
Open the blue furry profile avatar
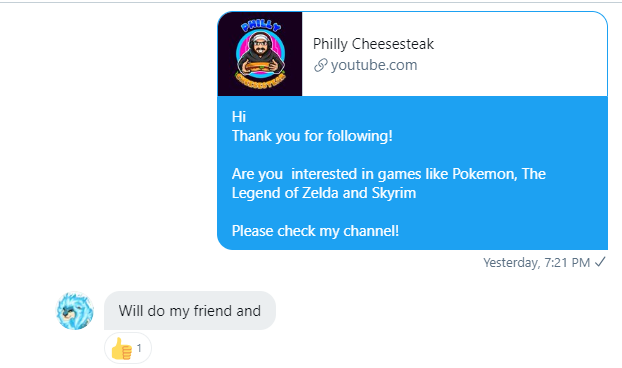(x=75, y=311)
